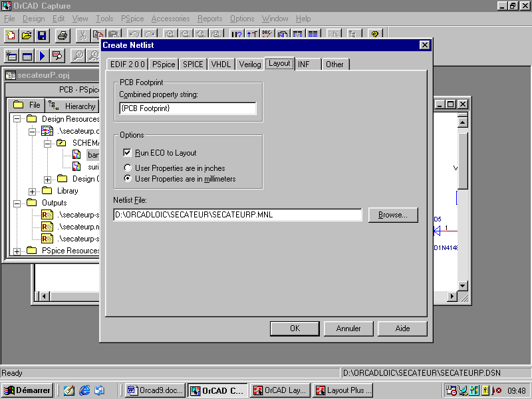Click the Back Annotate toolbar icon
This screenshot has width=532, height=399.
[252, 34]
